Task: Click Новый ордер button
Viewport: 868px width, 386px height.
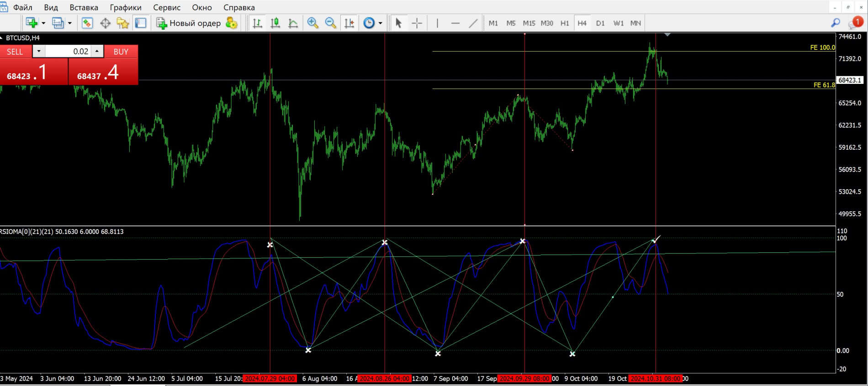Action: pyautogui.click(x=188, y=23)
